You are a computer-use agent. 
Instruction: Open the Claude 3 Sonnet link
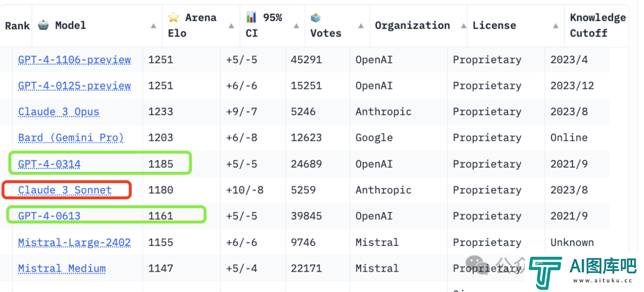pyautogui.click(x=65, y=190)
